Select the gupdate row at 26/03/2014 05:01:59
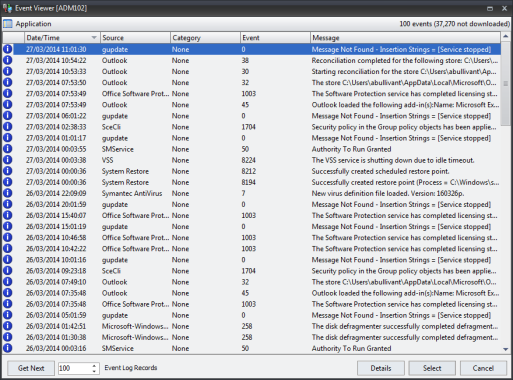The image size is (513, 380). click(x=251, y=315)
